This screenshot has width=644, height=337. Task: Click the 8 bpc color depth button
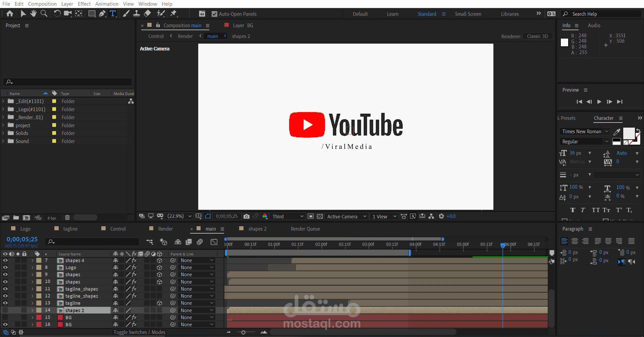click(52, 218)
